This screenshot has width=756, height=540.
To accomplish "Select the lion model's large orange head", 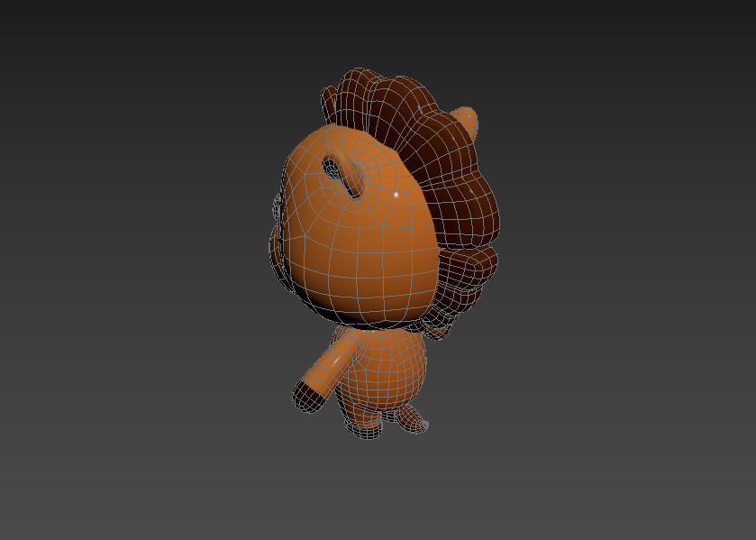I will tap(360, 227).
